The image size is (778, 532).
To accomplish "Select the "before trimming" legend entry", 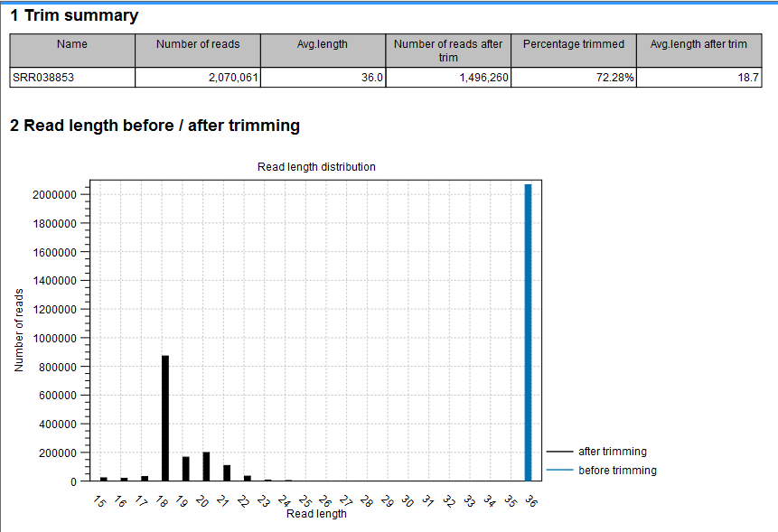I will (617, 471).
